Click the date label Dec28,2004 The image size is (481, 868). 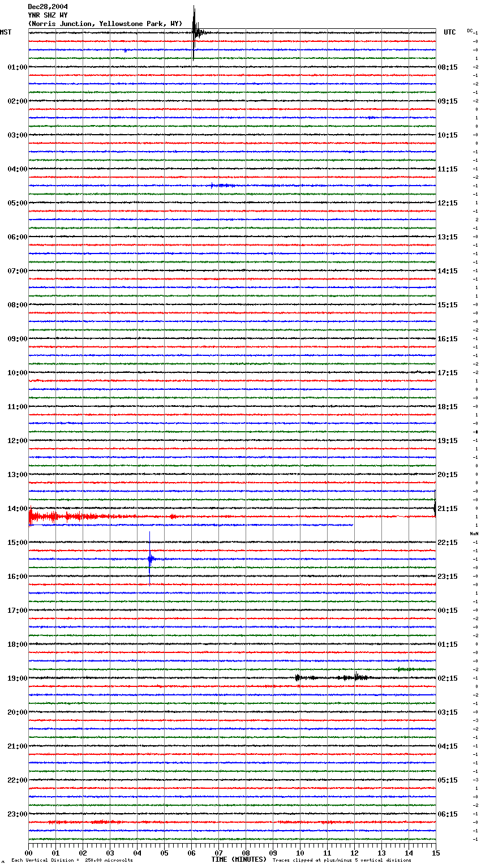pyautogui.click(x=48, y=7)
